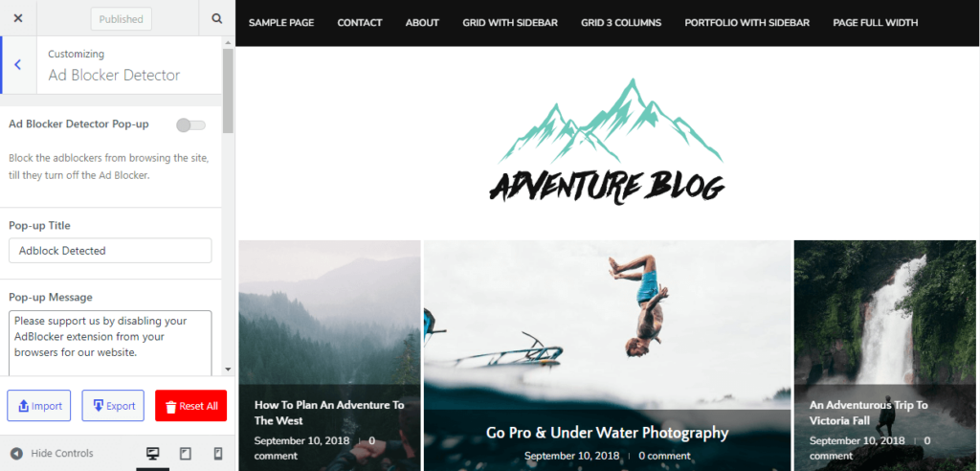The image size is (980, 471).
Task: Collapse the sidebar with Hide Controls
Action: coord(53,454)
